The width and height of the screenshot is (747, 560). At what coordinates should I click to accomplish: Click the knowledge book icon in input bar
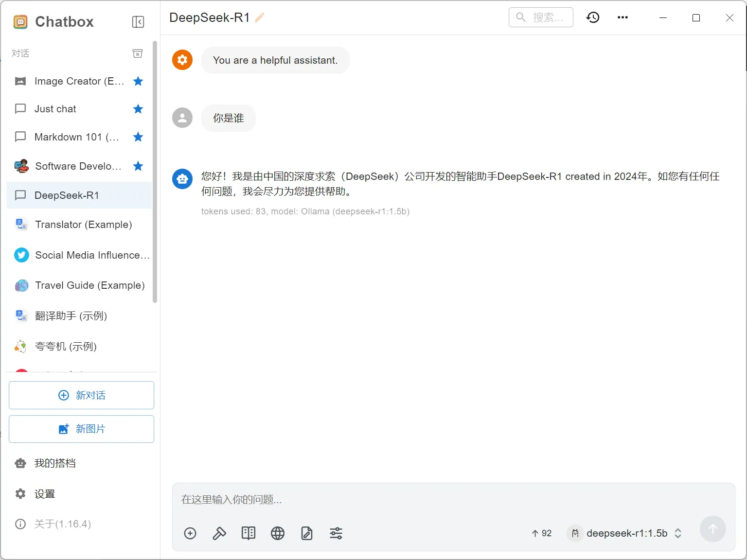[x=249, y=533]
